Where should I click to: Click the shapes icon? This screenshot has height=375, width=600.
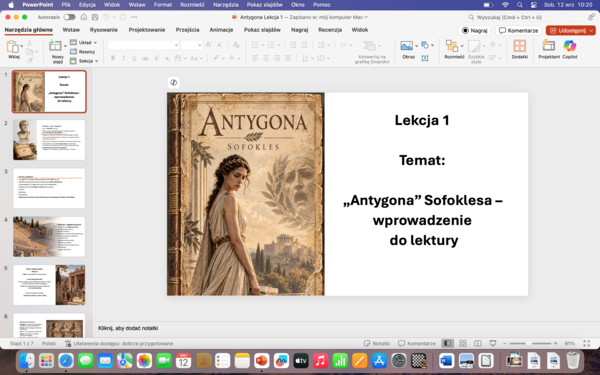(x=425, y=45)
